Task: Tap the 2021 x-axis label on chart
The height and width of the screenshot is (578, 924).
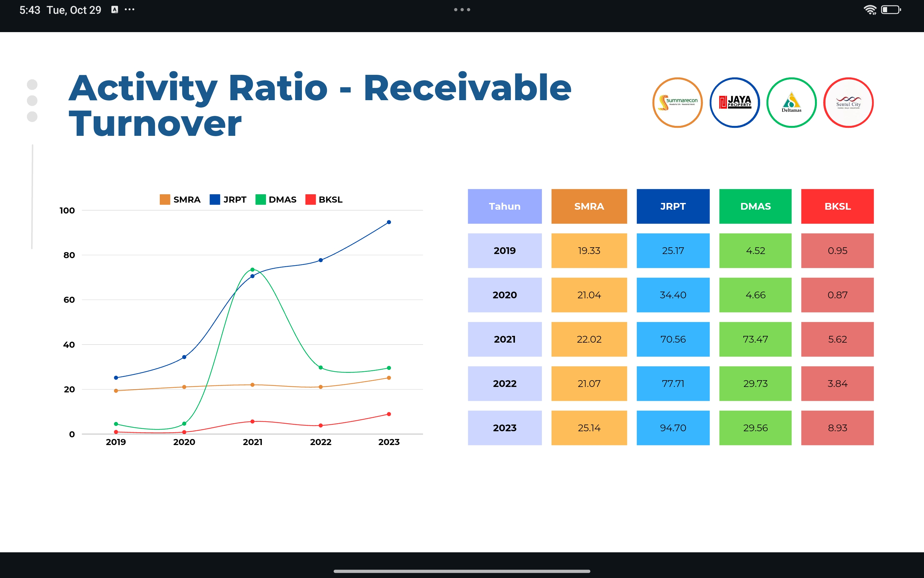Action: pos(252,442)
